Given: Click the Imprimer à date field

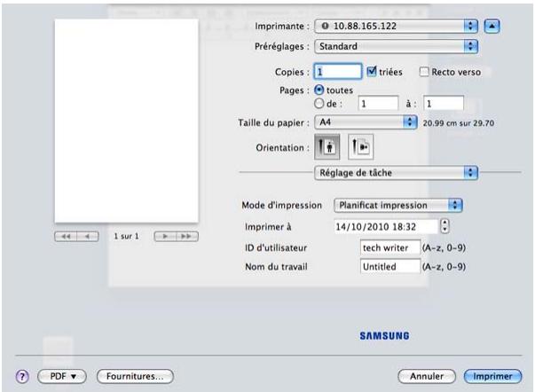Looking at the screenshot, I should click(x=386, y=226).
